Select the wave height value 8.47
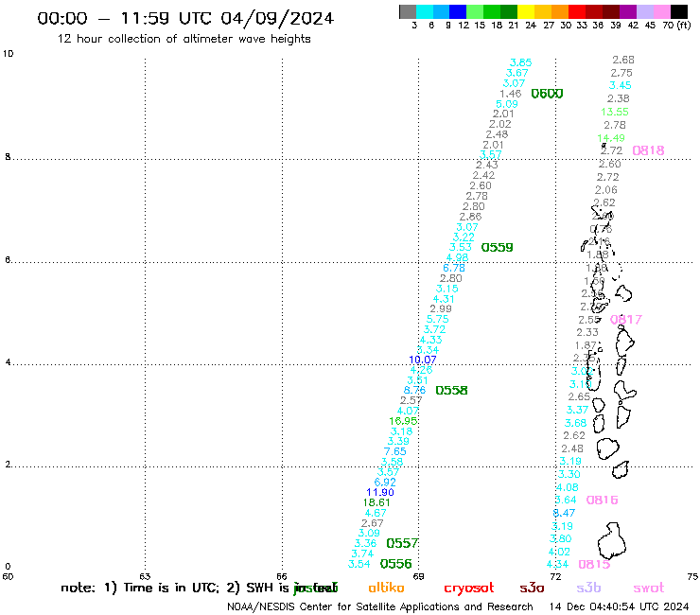The height and width of the screenshot is (615, 700). tap(564, 513)
